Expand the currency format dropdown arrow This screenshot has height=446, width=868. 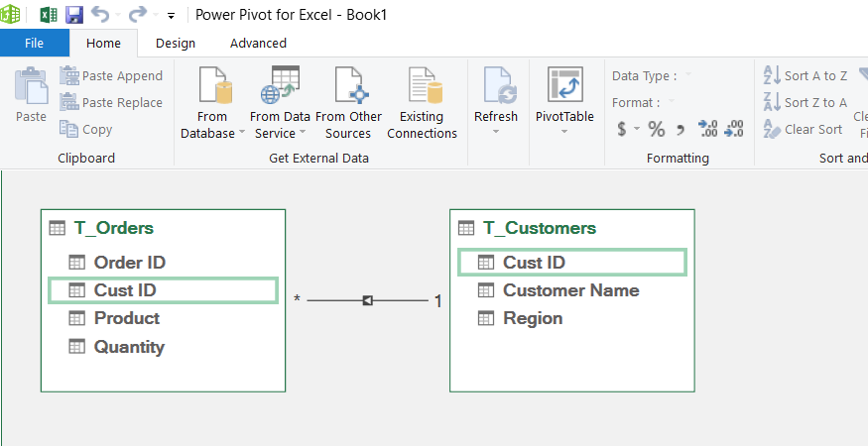click(x=637, y=129)
